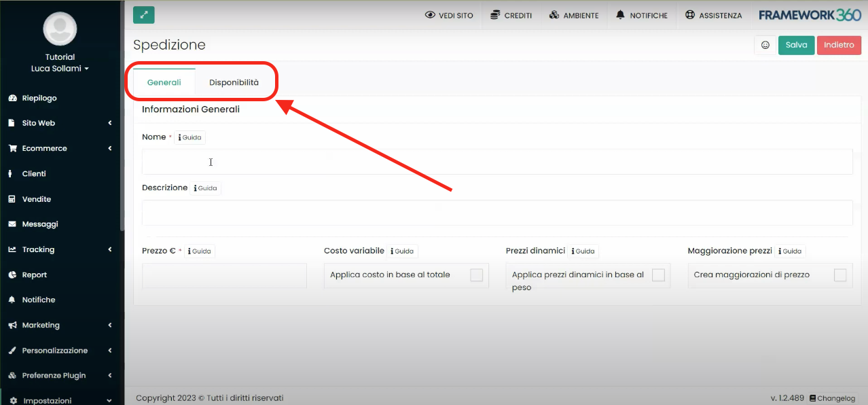Screen dimensions: 868x405
Task: Click the Sito Web page icon
Action: tap(12, 123)
